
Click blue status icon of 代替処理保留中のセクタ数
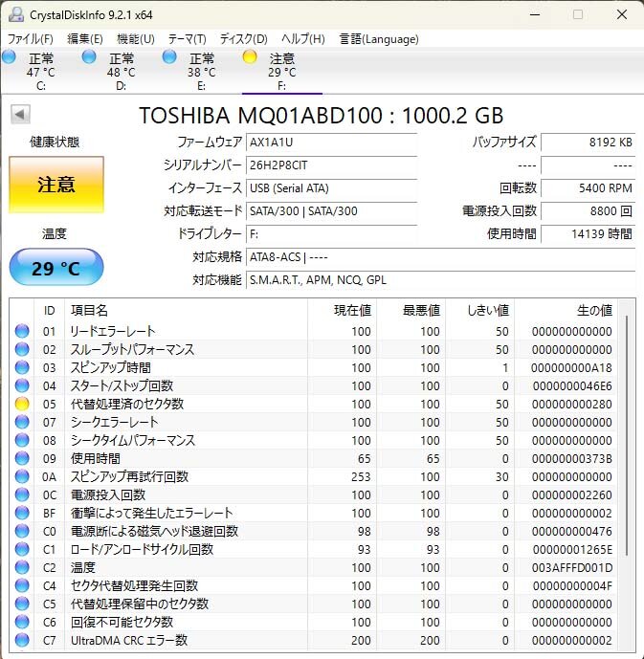(22, 604)
